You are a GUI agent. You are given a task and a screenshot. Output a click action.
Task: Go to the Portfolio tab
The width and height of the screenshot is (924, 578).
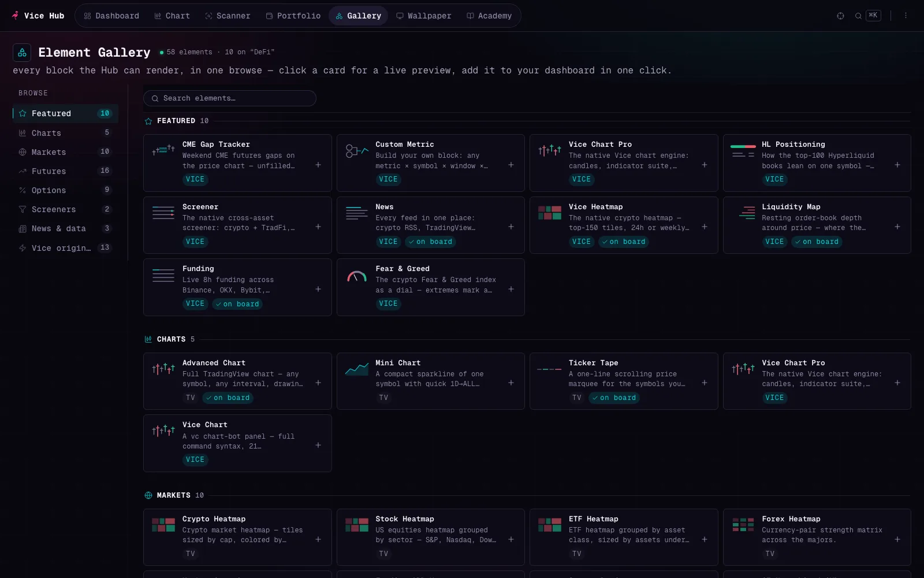(x=293, y=16)
